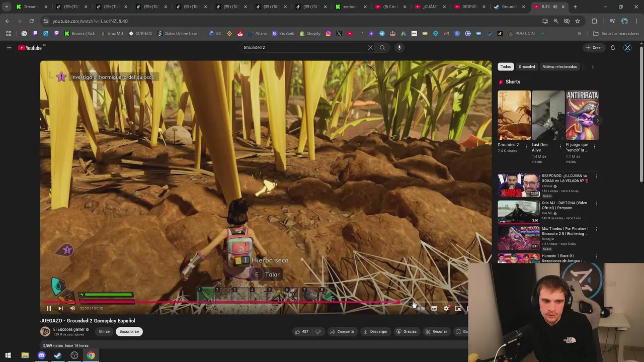Dislike the video

coord(317,331)
